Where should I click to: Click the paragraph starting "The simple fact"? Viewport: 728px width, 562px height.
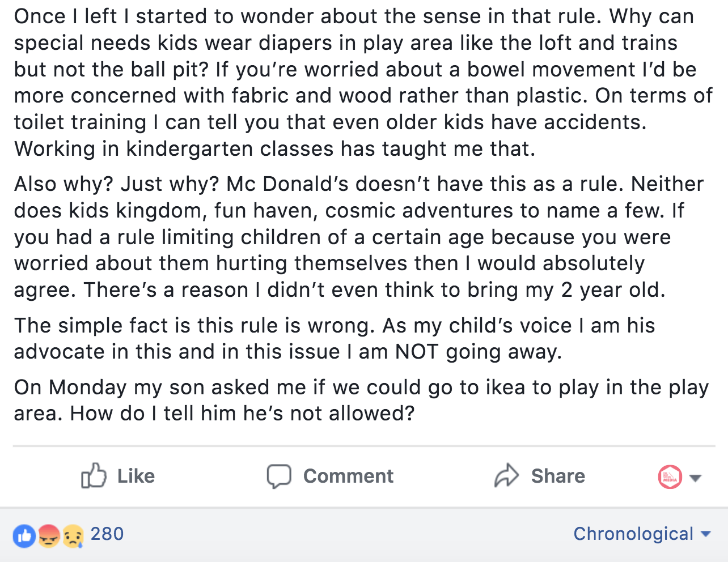click(x=335, y=338)
